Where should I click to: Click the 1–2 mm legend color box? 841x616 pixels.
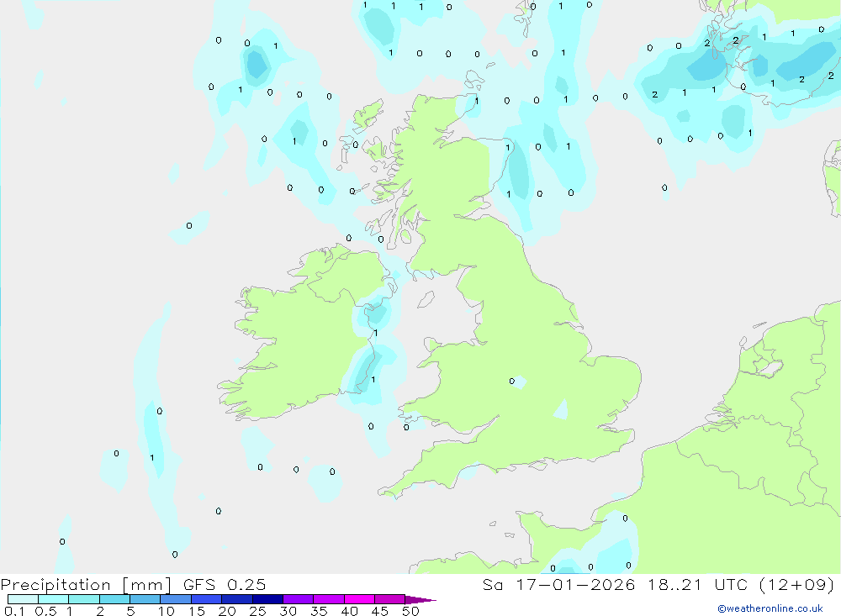84,599
